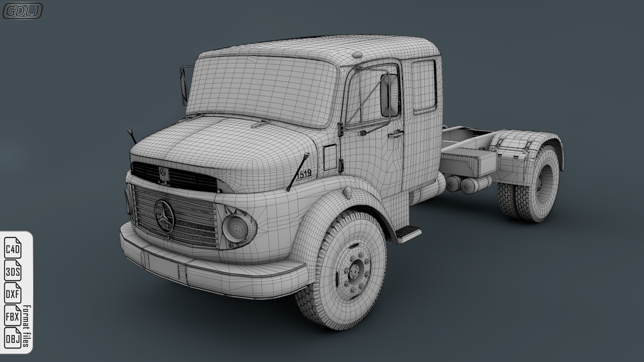Click the vertical "format files" label
Screen dimensions: 644x362
pos(27,327)
